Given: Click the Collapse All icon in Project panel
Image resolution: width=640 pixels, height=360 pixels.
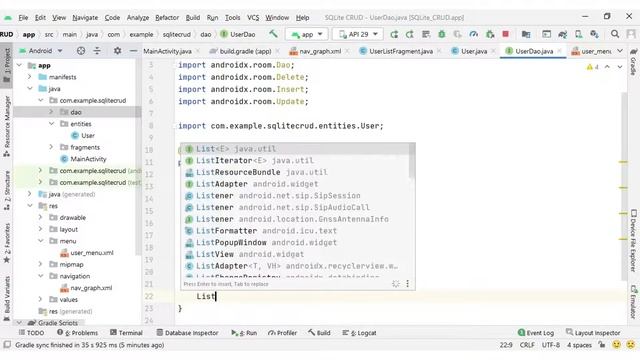Looking at the screenshot, I should pyautogui.click(x=97, y=51).
